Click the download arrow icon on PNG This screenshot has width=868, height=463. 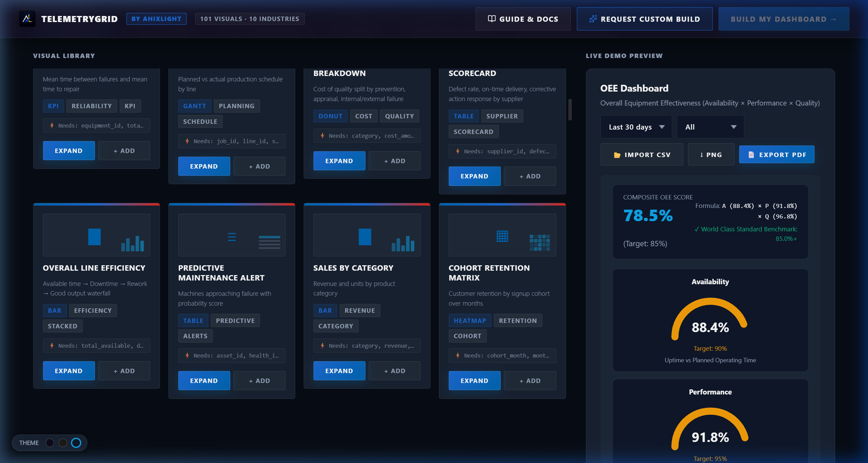(701, 155)
